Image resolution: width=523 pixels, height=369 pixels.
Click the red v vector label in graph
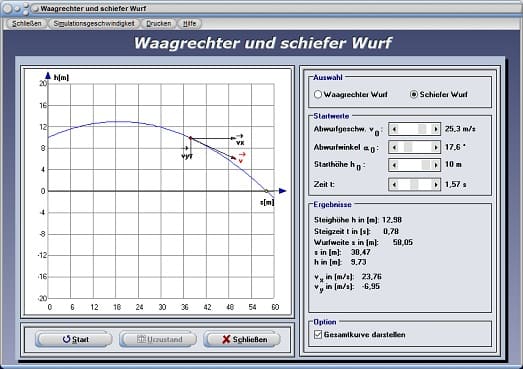tap(242, 158)
